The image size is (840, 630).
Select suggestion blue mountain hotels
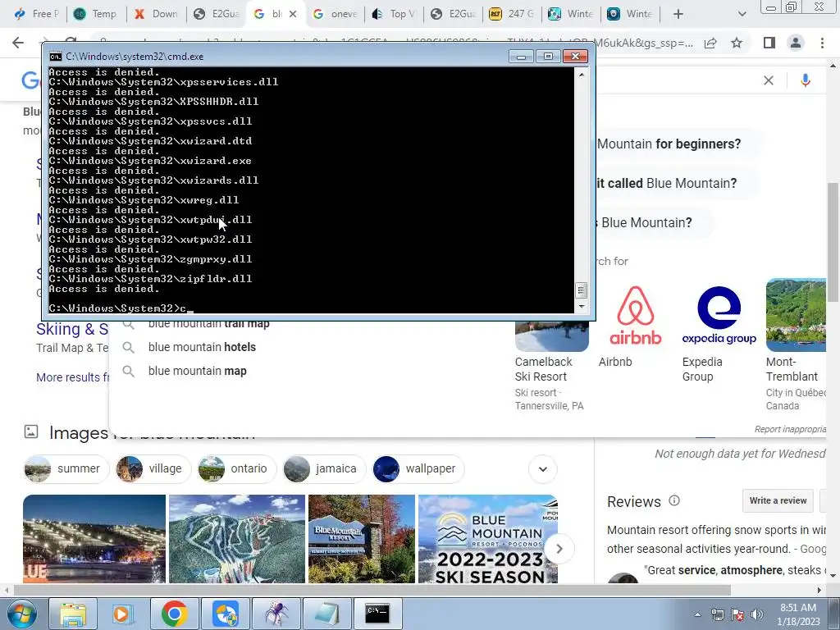(202, 347)
